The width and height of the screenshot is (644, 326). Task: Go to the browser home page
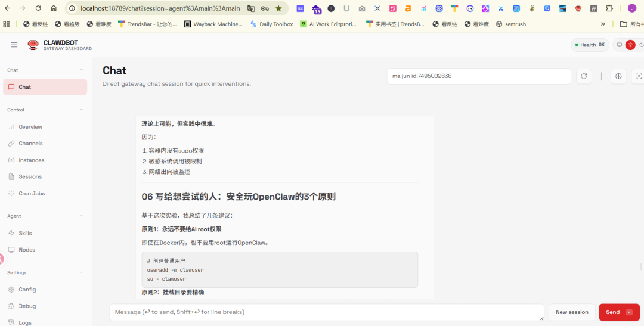pos(54,8)
